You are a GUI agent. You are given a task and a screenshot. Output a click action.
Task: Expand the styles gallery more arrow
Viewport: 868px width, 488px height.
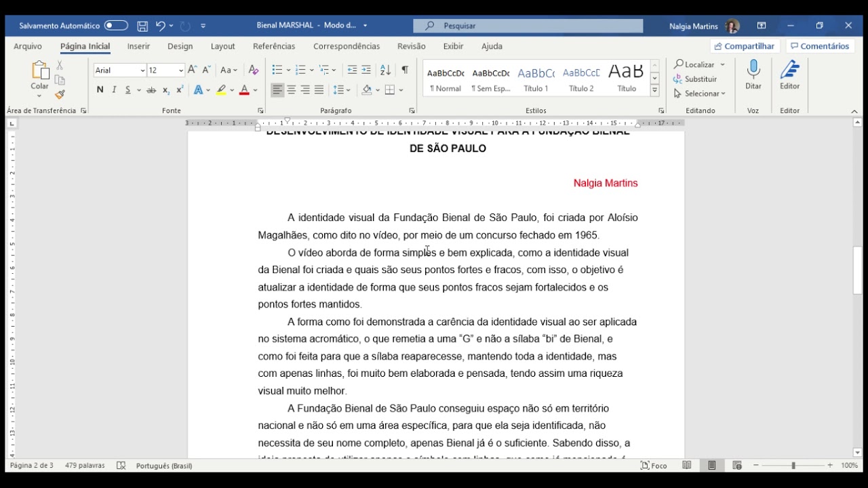coord(655,91)
